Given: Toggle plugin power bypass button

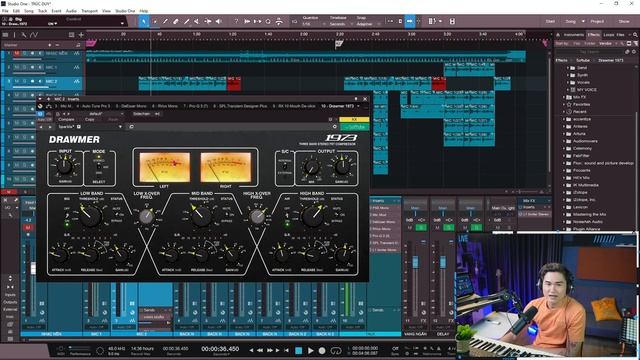Looking at the screenshot, I should pyautogui.click(x=40, y=114).
